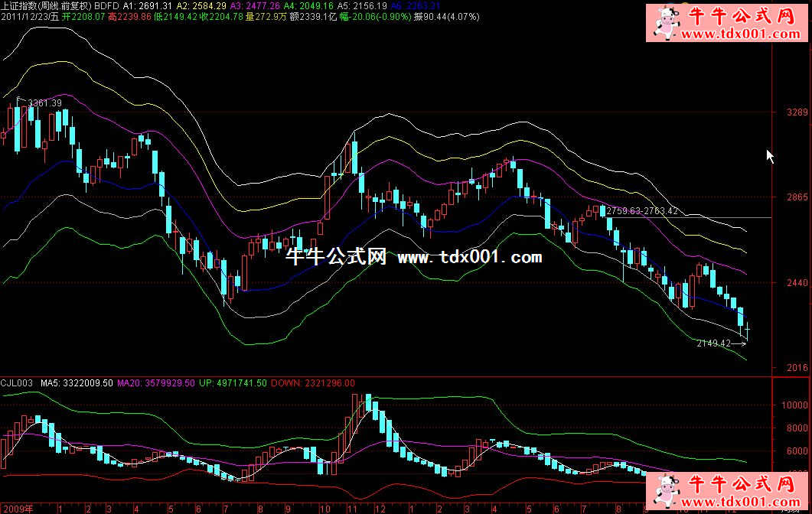The height and width of the screenshot is (514, 812).
Task: Click the 6000 volume axis label
Action: (x=797, y=451)
